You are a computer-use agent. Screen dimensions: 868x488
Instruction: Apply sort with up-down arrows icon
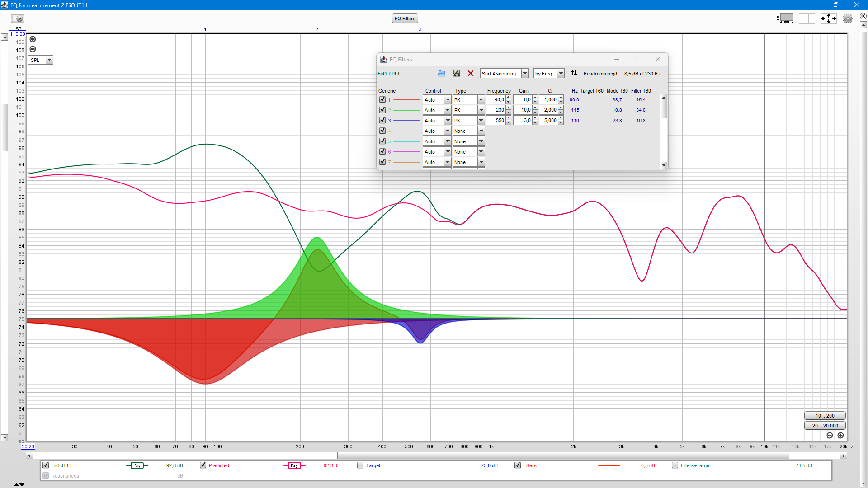pyautogui.click(x=574, y=73)
